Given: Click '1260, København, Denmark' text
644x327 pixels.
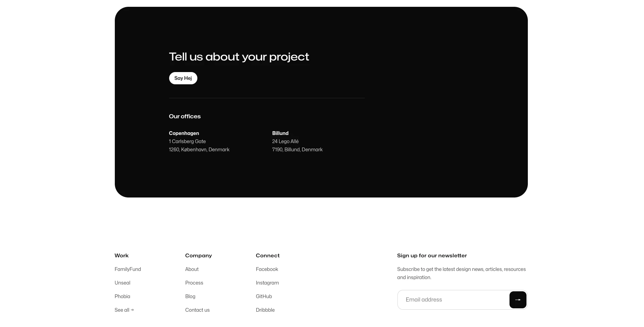Looking at the screenshot, I should point(199,150).
